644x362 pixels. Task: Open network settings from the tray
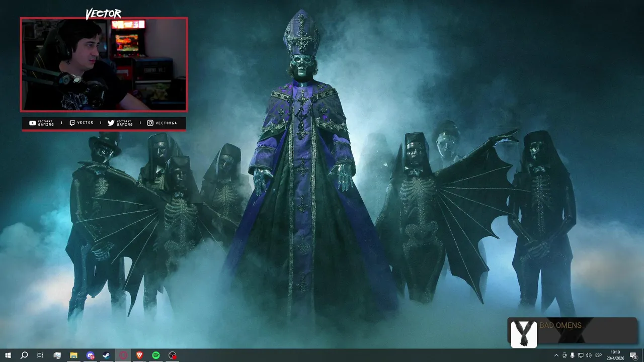point(581,355)
